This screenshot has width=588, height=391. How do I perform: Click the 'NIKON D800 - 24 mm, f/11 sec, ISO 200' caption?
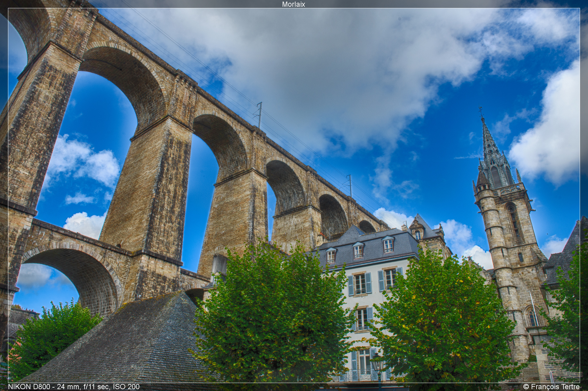[74, 387]
